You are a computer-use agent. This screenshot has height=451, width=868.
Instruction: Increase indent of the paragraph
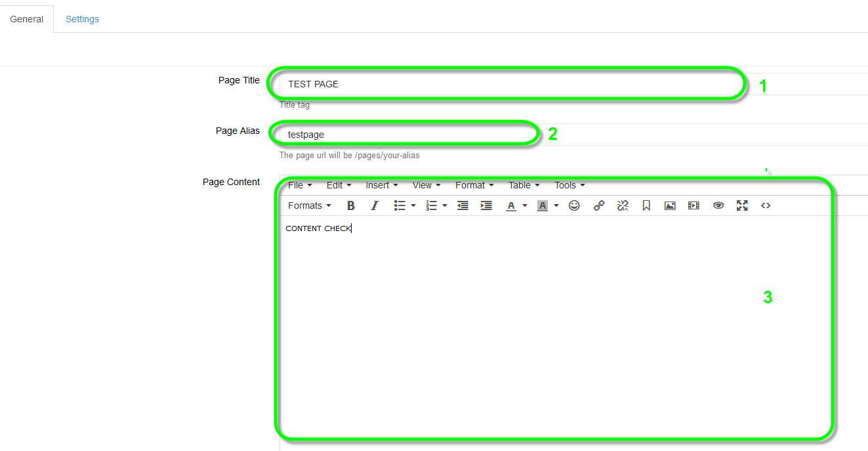(486, 205)
